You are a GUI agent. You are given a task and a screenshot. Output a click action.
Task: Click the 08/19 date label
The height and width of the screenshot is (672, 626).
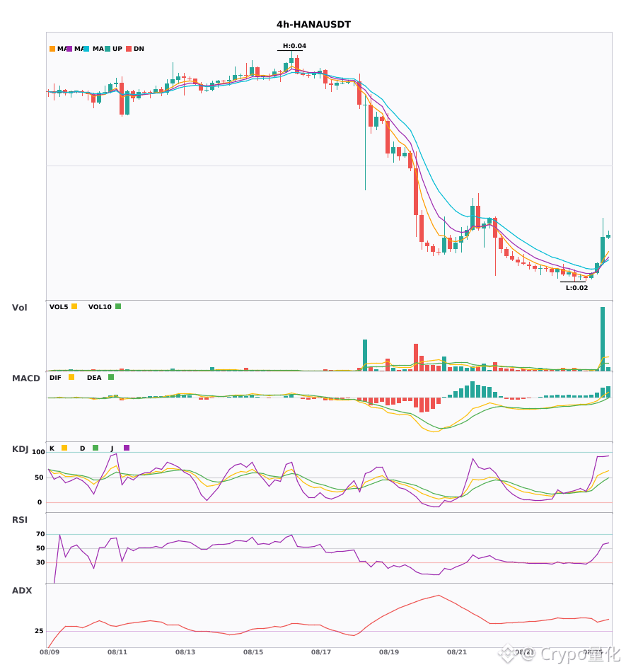(389, 652)
